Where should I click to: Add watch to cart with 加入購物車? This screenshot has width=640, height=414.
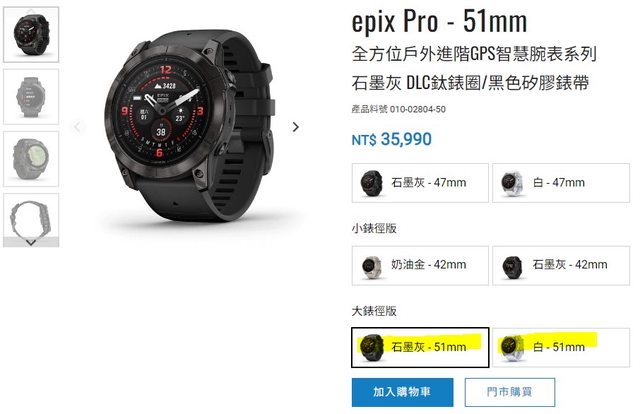[x=402, y=392]
